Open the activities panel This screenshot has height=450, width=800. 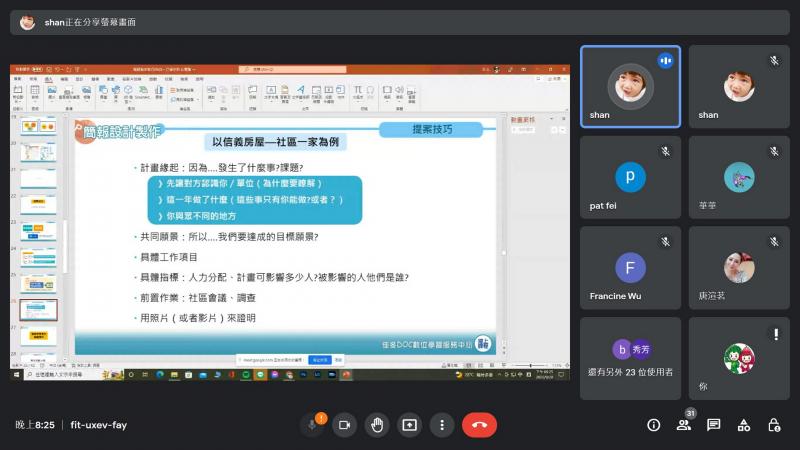[743, 425]
